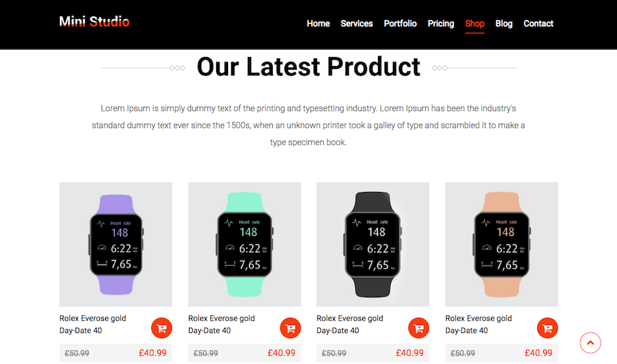
Task: Click the scroll-to-top arrow button
Action: point(590,343)
